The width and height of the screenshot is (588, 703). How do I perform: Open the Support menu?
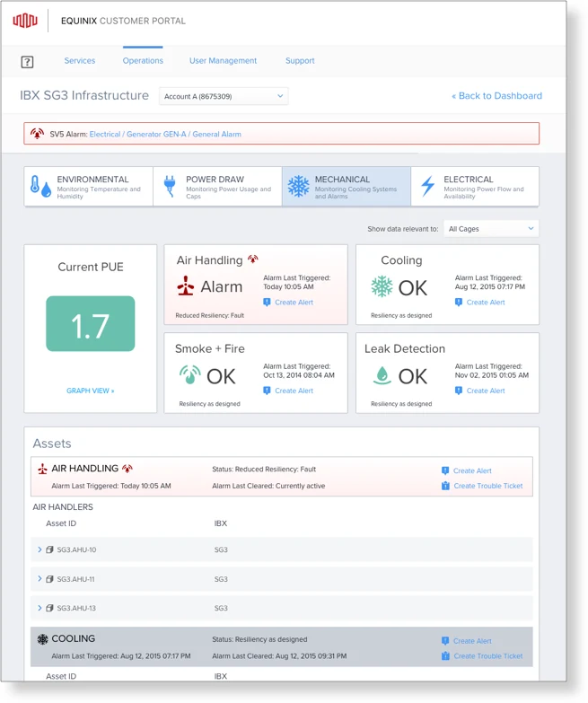pyautogui.click(x=300, y=60)
